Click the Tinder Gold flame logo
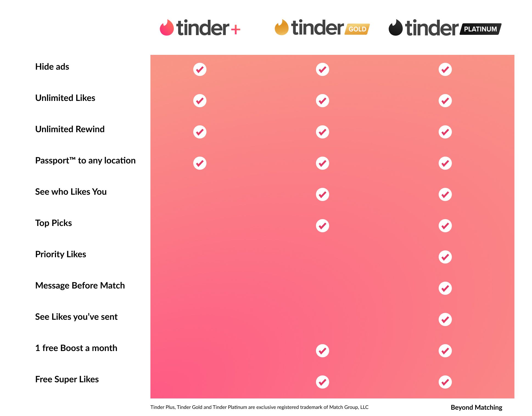Image resolution: width=532 pixels, height=416 pixels. pyautogui.click(x=281, y=28)
